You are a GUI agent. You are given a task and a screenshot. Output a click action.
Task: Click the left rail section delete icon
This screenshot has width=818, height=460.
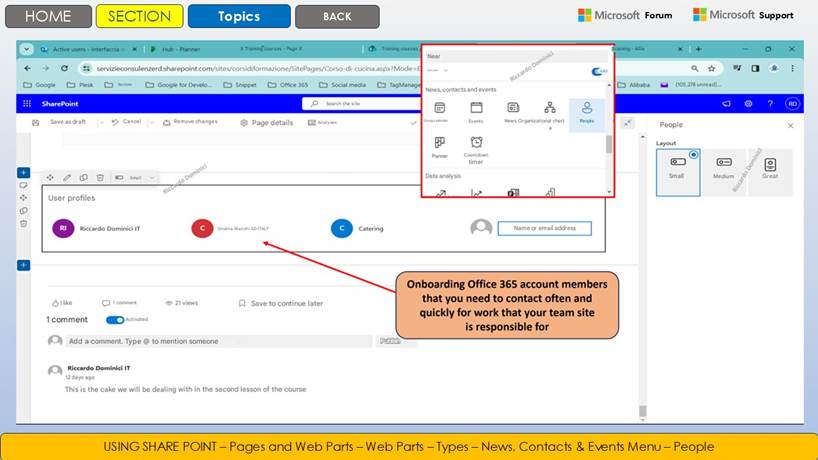(23, 224)
